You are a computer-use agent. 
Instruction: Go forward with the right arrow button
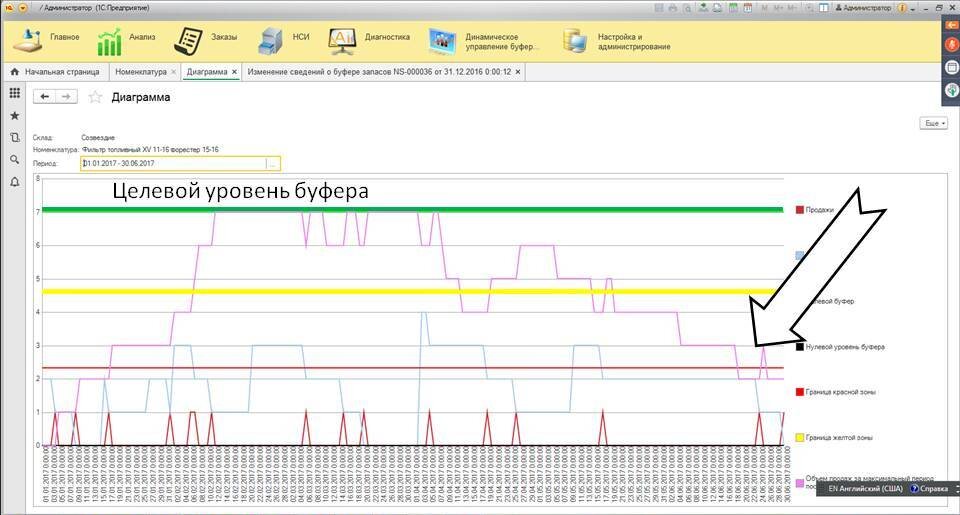[66, 97]
